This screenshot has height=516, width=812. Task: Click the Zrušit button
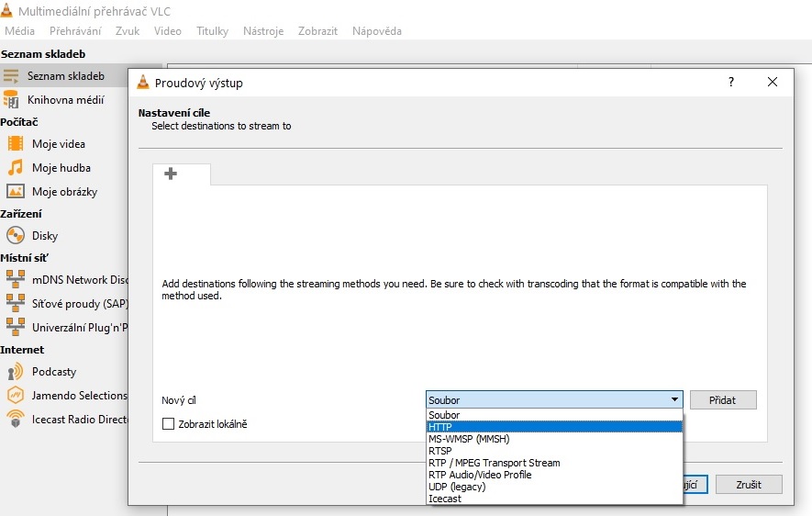tap(749, 485)
